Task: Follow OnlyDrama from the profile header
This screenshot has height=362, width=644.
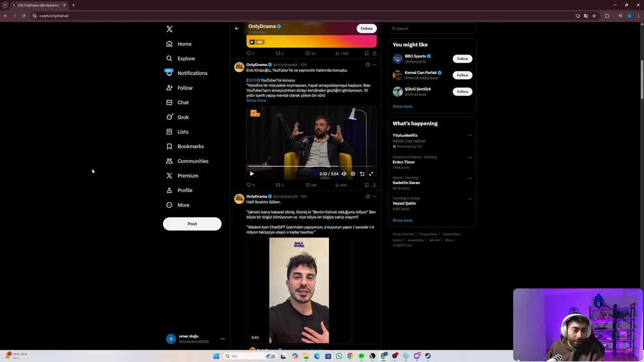Action: click(367, 29)
